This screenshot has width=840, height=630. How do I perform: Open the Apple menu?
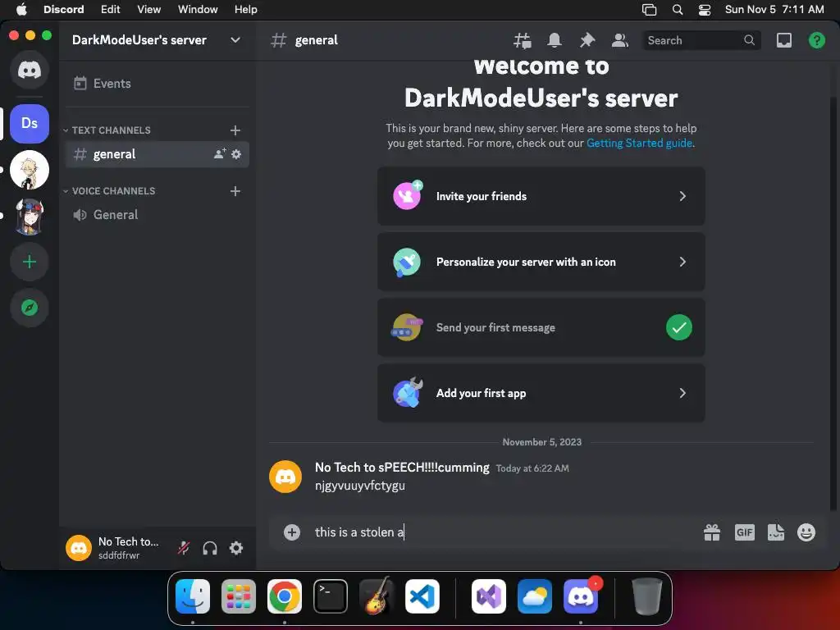(x=21, y=9)
